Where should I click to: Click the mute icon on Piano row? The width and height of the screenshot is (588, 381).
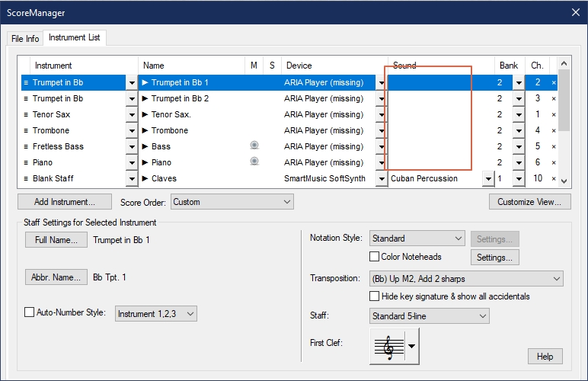(x=254, y=162)
